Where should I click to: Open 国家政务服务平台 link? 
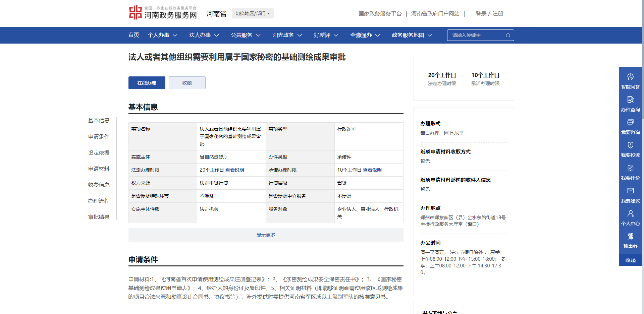tap(380, 14)
